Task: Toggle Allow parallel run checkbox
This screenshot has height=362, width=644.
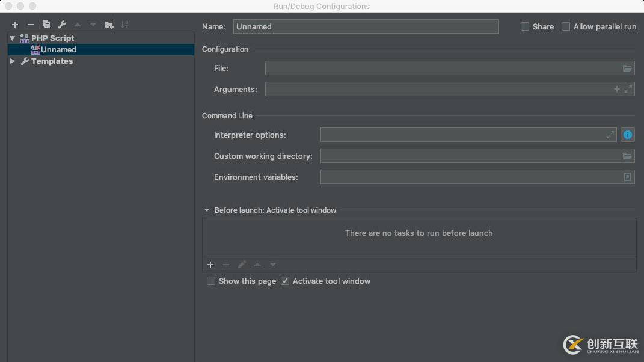Action: [x=566, y=26]
